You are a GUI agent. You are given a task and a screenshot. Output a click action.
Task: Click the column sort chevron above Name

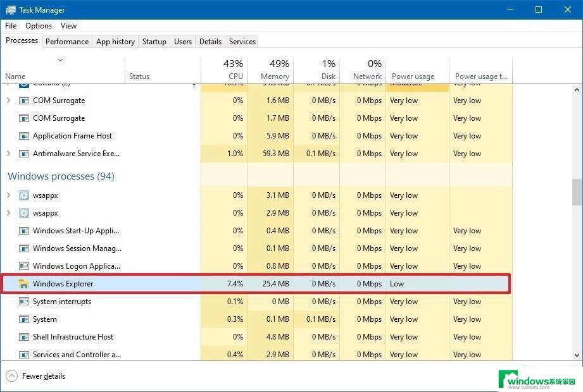tap(60, 60)
